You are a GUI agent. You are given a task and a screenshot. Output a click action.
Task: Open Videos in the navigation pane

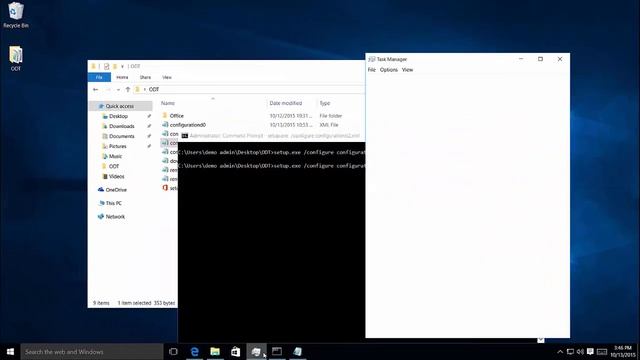tap(116, 176)
